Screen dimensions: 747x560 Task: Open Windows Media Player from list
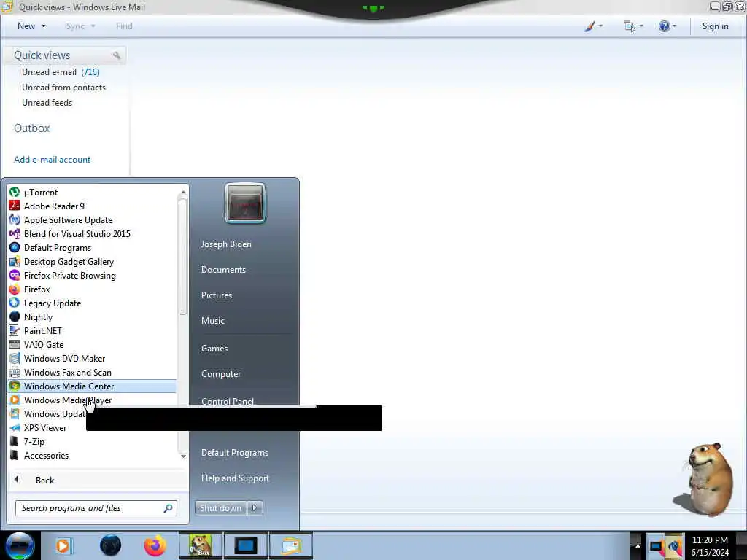[92, 400]
